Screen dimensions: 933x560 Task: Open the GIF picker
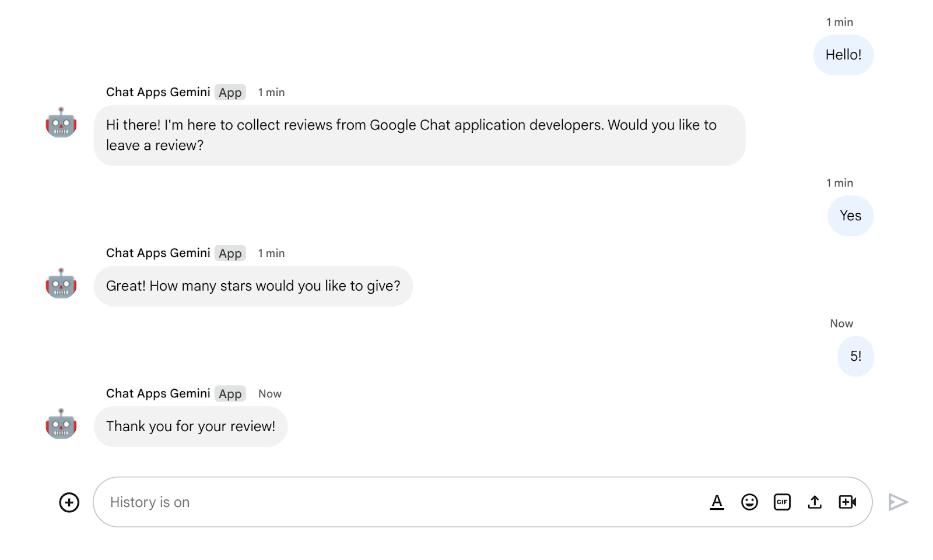(x=782, y=502)
